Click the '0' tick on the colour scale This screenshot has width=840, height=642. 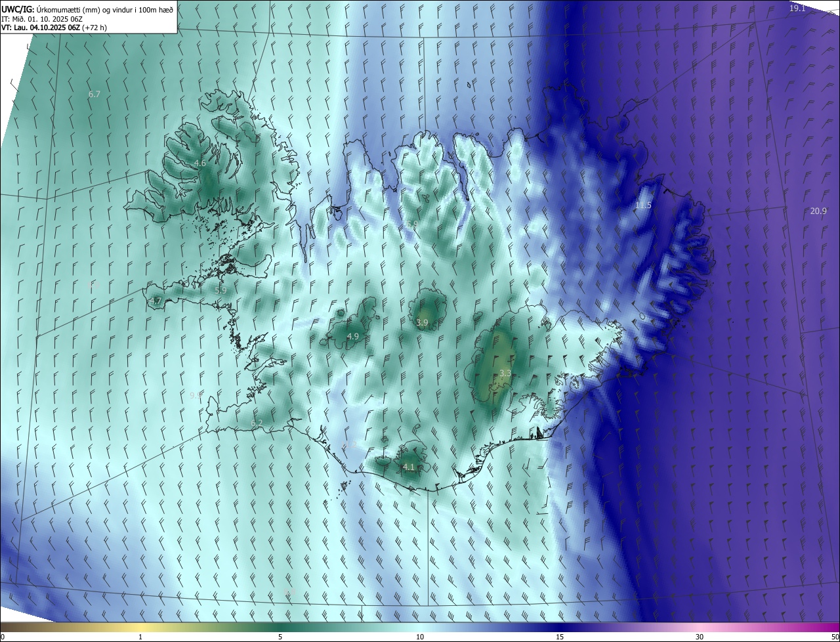[3, 637]
